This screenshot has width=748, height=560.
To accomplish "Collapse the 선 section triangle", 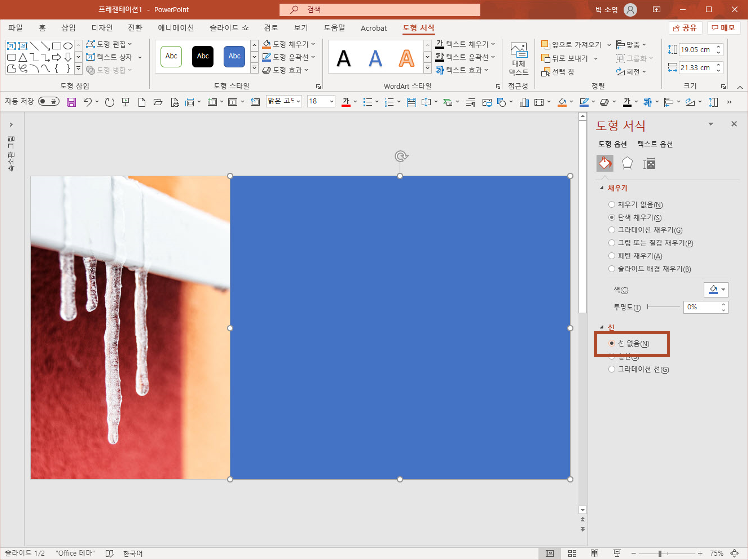I will tap(602, 327).
